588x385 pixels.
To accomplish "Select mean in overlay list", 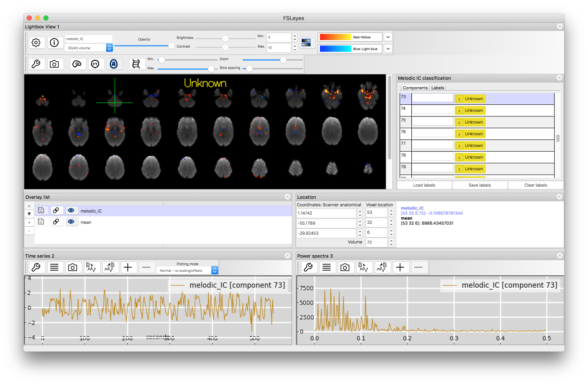I will (163, 222).
